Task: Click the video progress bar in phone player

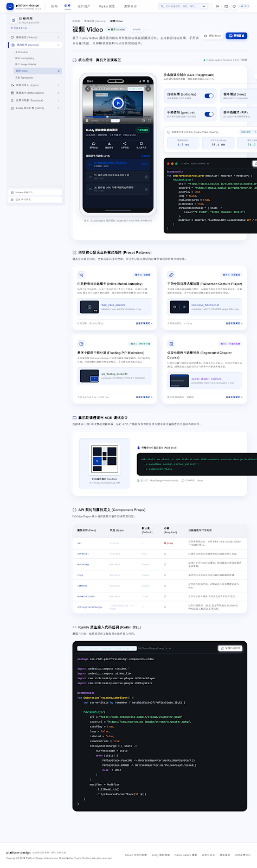Action: tap(118, 117)
